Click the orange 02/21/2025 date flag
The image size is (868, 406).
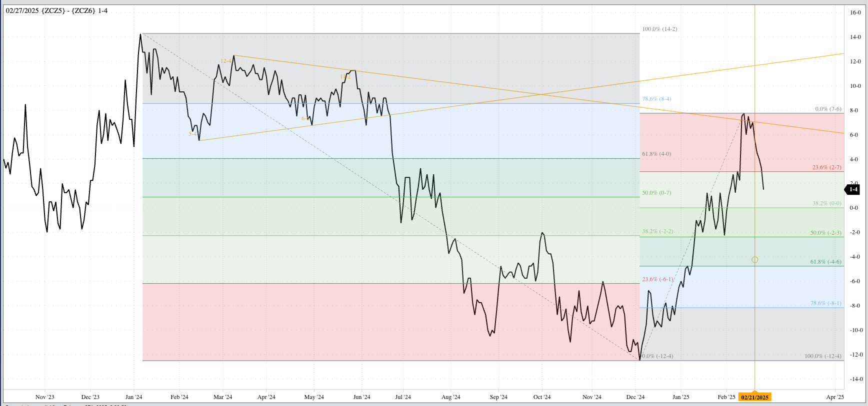(x=754, y=398)
